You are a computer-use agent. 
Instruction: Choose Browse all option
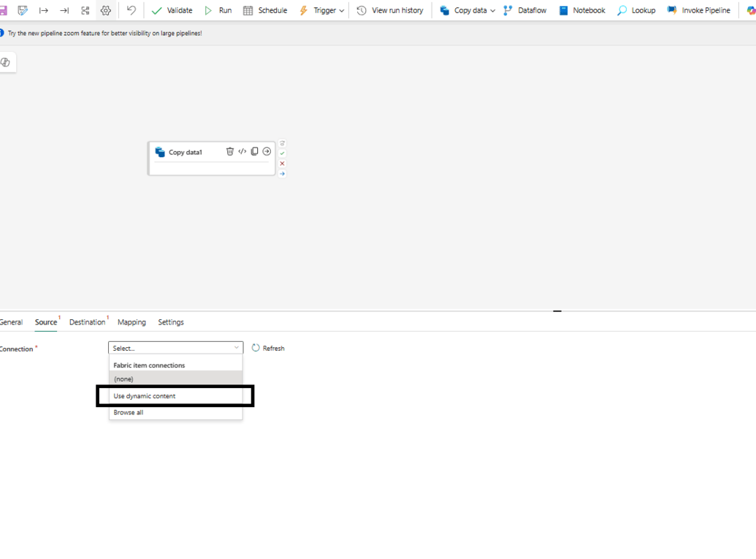click(175, 412)
